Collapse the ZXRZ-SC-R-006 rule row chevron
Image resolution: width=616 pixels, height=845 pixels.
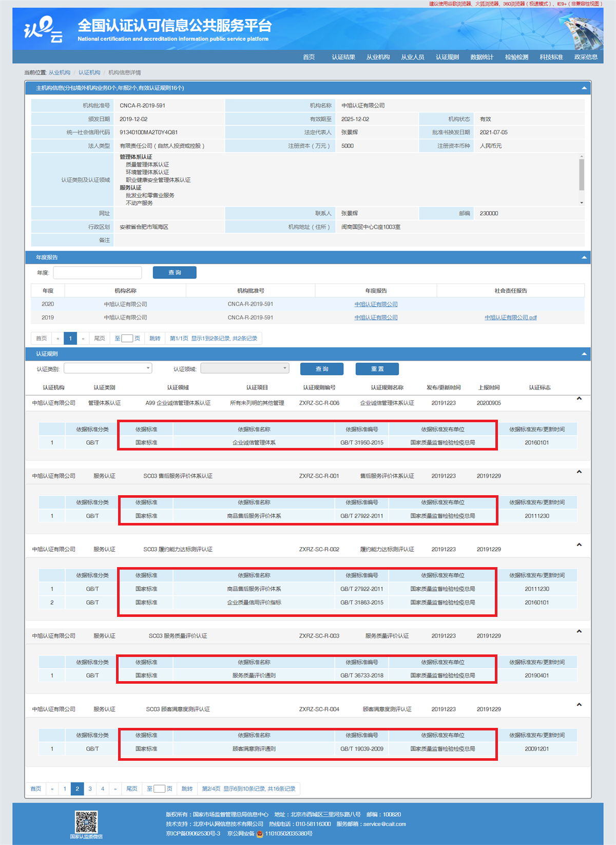coord(579,399)
